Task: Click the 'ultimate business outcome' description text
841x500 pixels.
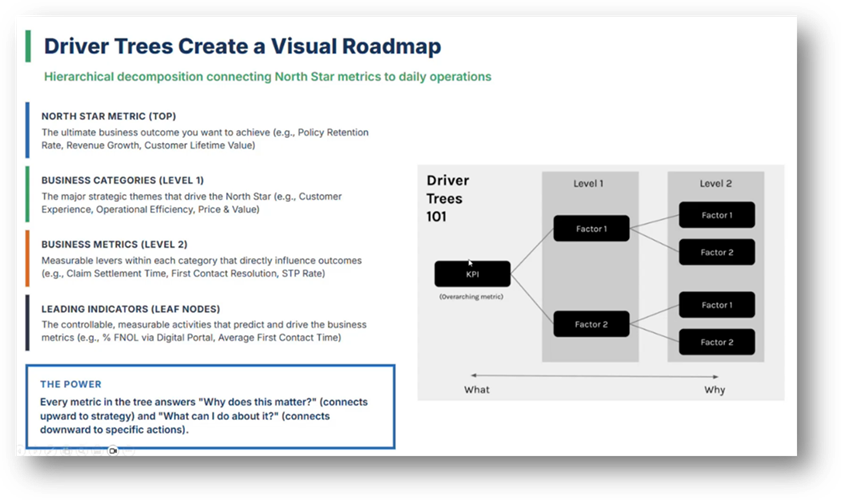Action: (x=205, y=139)
